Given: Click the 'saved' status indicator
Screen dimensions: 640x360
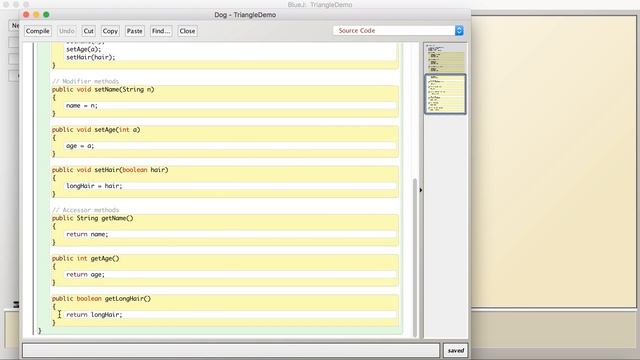Looking at the screenshot, I should click(x=456, y=350).
